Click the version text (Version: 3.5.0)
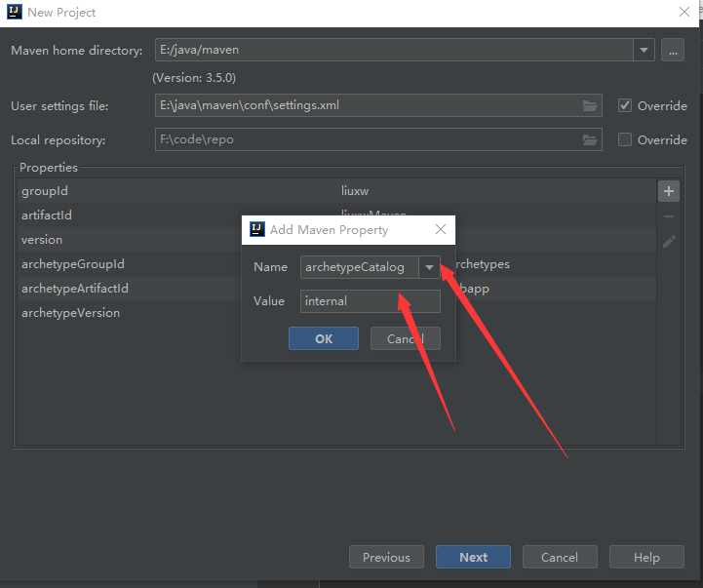This screenshot has width=703, height=588. point(194,78)
